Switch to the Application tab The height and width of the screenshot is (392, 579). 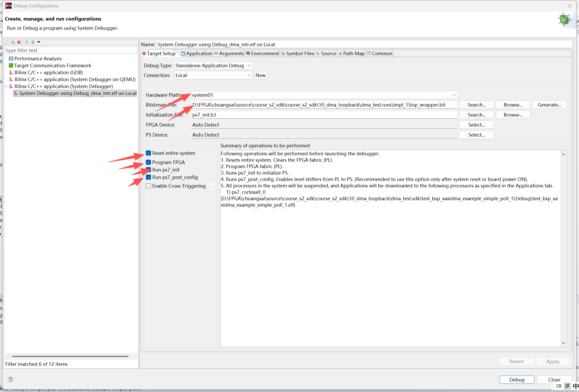coord(197,53)
